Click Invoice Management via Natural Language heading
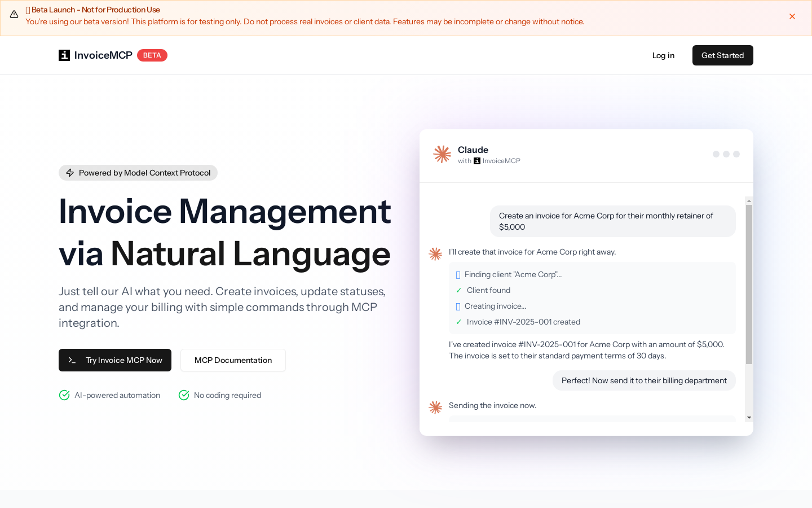The image size is (812, 508). pos(225,232)
